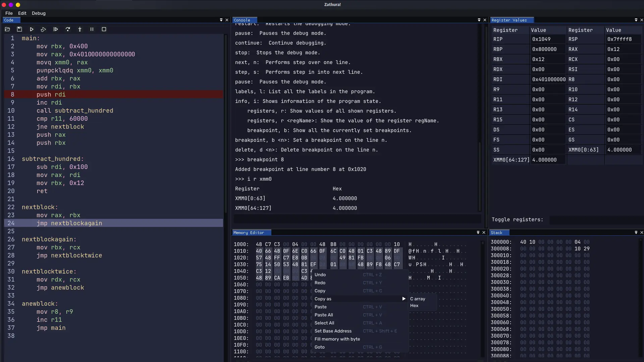644x362 pixels.
Task: Click the step over icon
Action: (68, 29)
